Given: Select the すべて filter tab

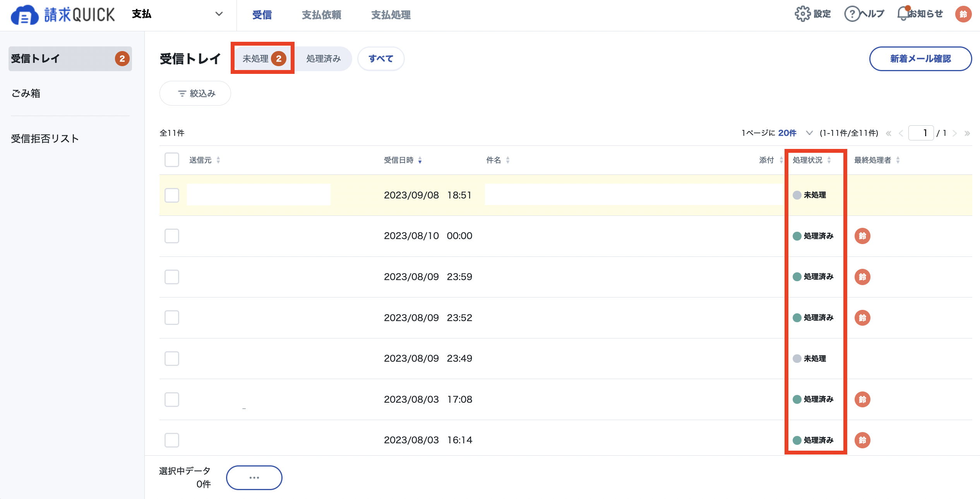Looking at the screenshot, I should pos(381,59).
